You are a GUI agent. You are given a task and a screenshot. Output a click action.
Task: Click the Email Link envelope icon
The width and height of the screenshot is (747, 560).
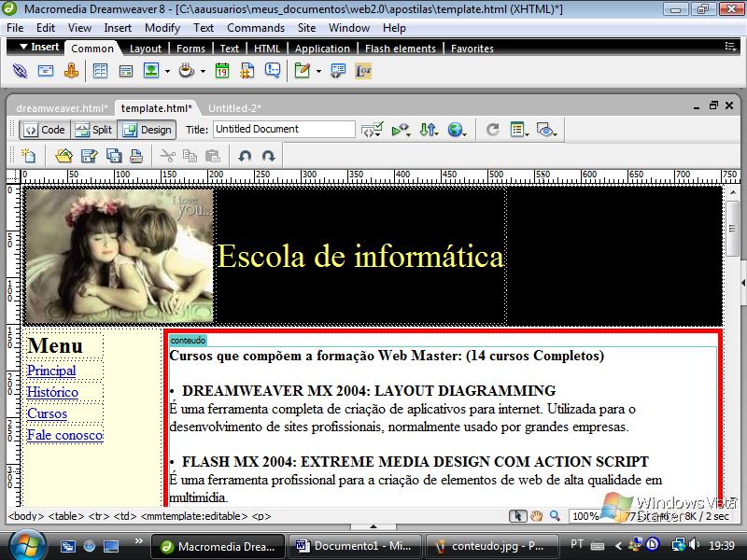[45, 71]
